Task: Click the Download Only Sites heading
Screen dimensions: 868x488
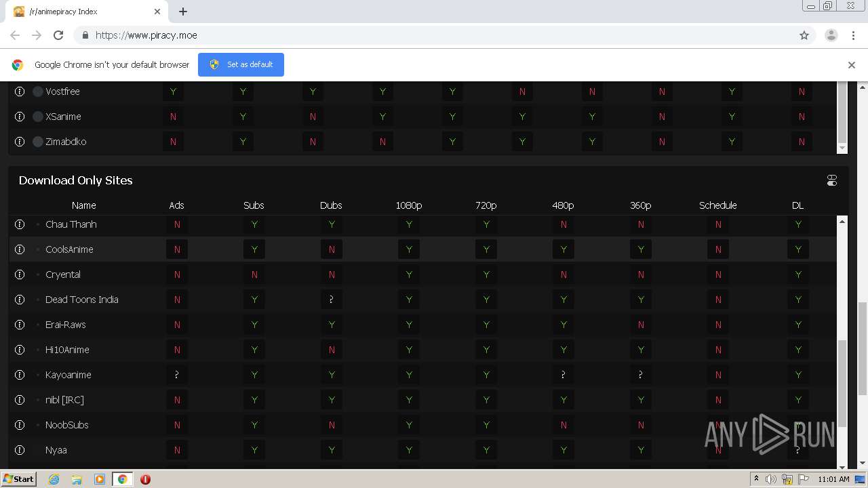Action: [x=76, y=180]
